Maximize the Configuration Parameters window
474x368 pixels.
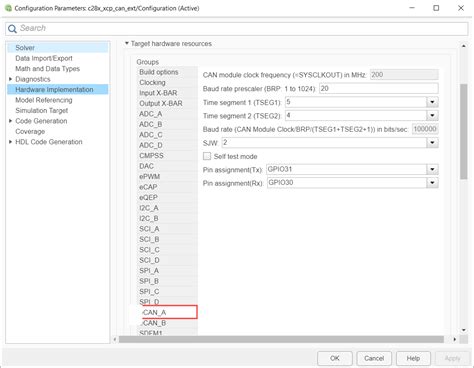tap(436, 8)
